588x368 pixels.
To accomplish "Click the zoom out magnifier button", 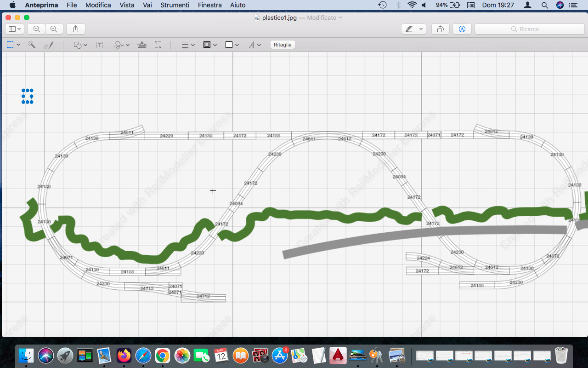I will [36, 29].
